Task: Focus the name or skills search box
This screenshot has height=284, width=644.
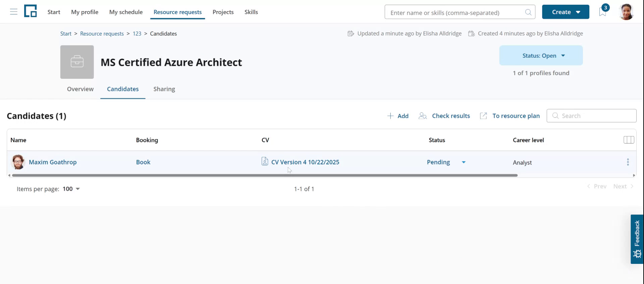Action: coord(460,12)
